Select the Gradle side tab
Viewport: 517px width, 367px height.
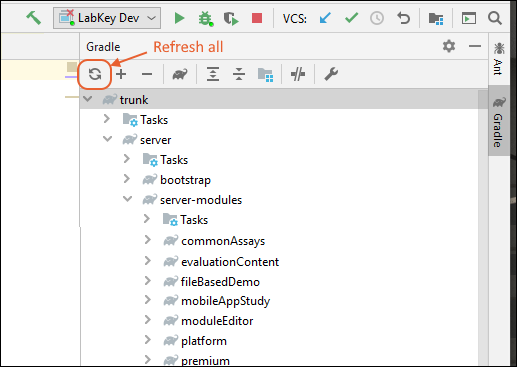499,121
